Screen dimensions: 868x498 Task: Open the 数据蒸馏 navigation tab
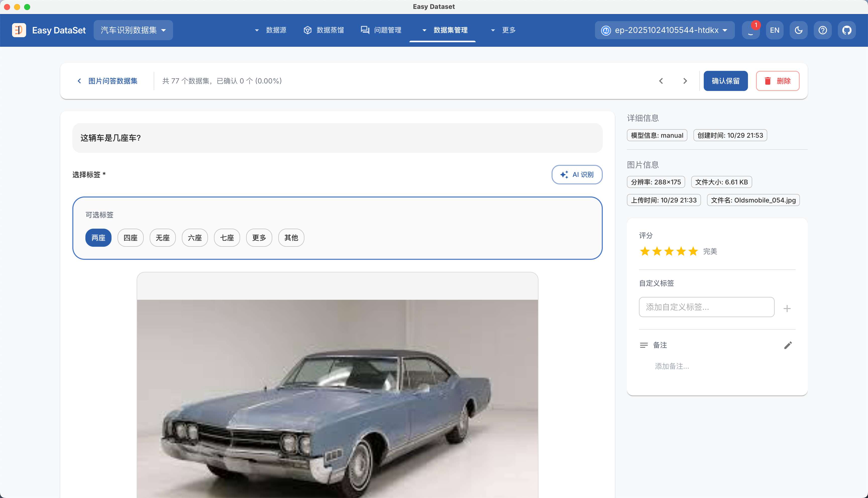pos(324,30)
